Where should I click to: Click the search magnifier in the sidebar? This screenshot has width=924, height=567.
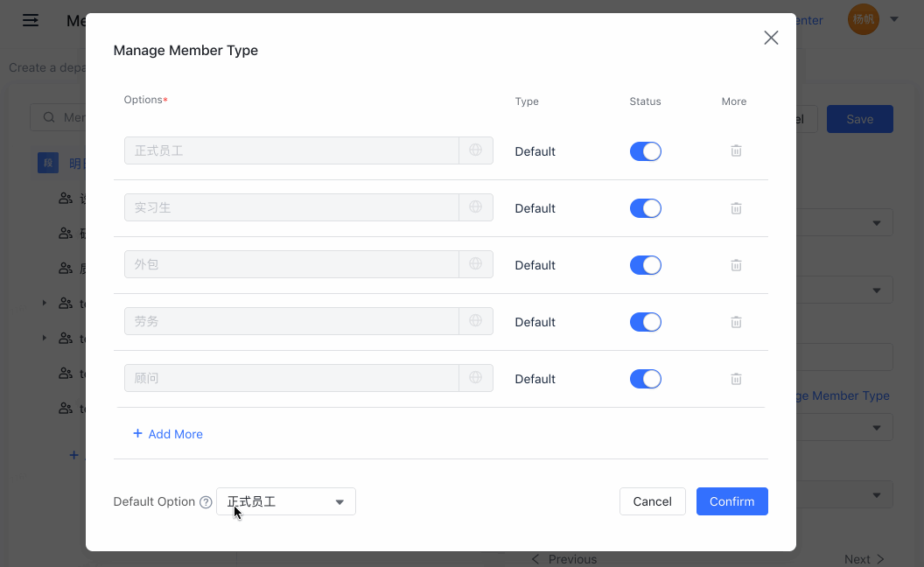point(48,116)
